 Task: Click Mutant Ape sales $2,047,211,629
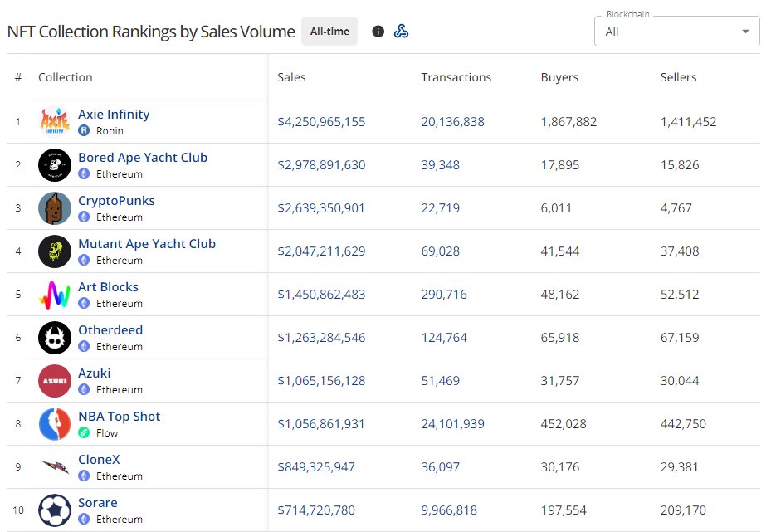pyautogui.click(x=321, y=251)
